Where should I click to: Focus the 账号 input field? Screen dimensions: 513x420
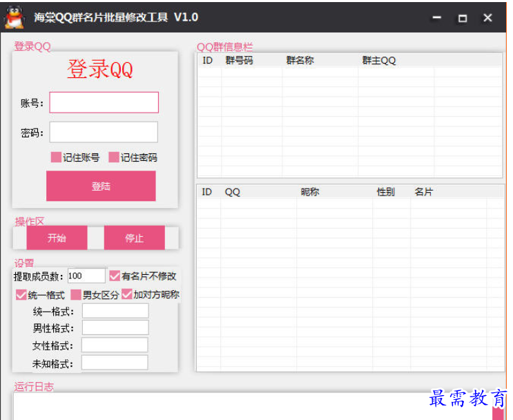tap(104, 102)
